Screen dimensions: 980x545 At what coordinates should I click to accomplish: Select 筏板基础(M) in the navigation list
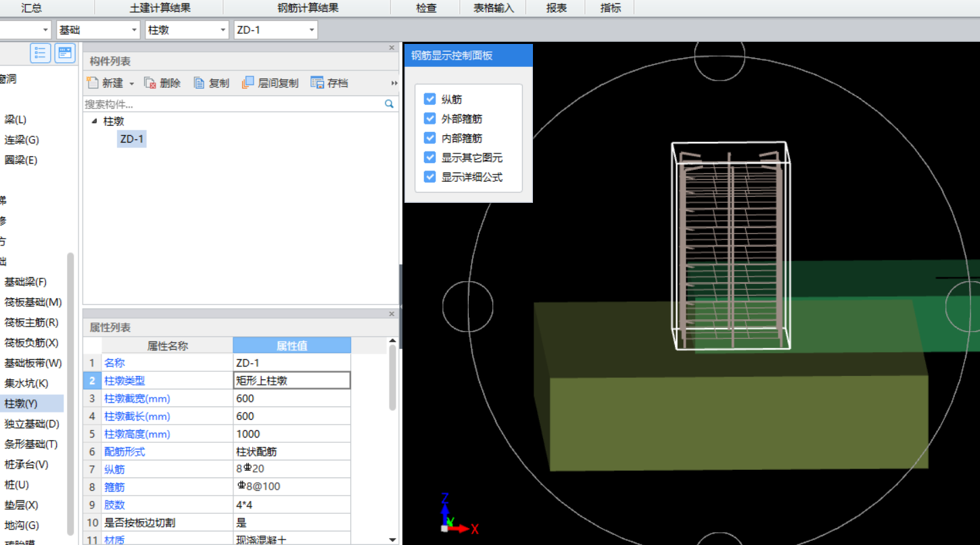click(32, 302)
